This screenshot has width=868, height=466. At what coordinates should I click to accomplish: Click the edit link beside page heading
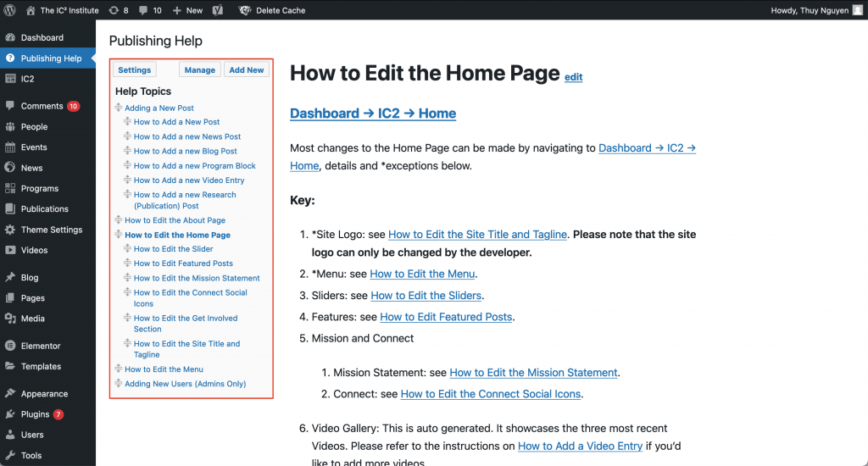click(x=574, y=77)
